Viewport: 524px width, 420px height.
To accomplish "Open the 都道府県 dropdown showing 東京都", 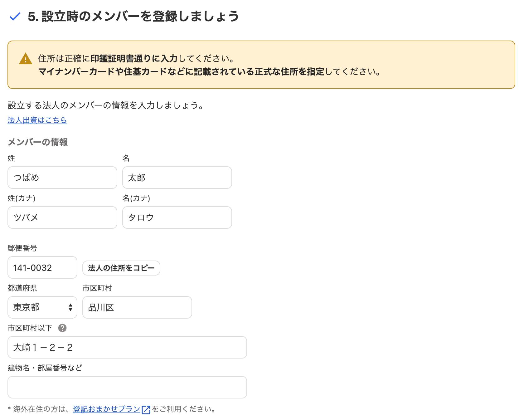I will [x=42, y=307].
